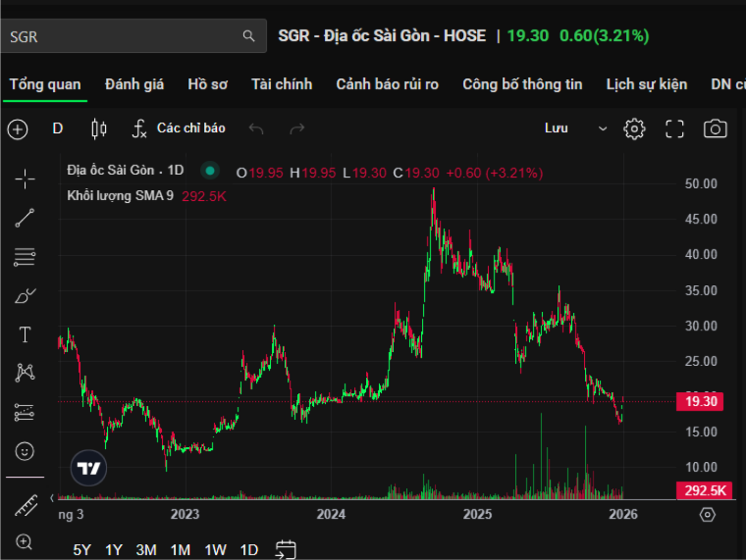Click the 19.30 price label on axis
This screenshot has width=746, height=560.
pyautogui.click(x=702, y=401)
